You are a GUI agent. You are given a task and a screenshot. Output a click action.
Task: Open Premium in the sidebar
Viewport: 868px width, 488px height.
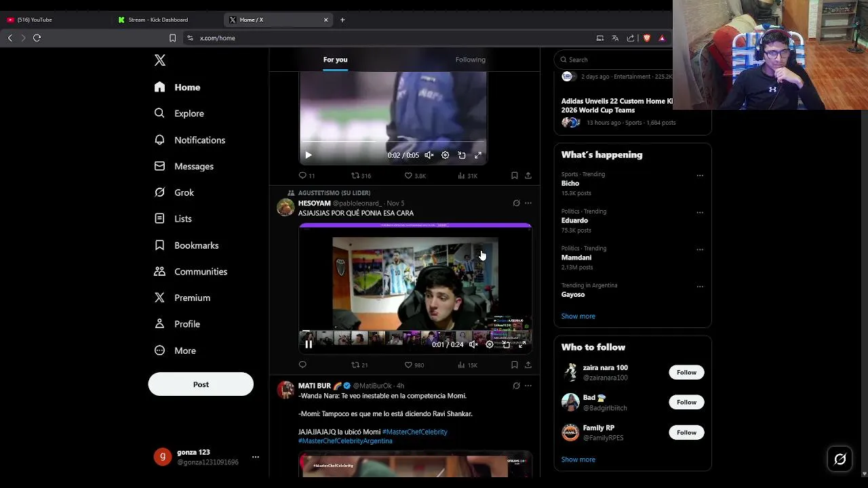[182, 298]
